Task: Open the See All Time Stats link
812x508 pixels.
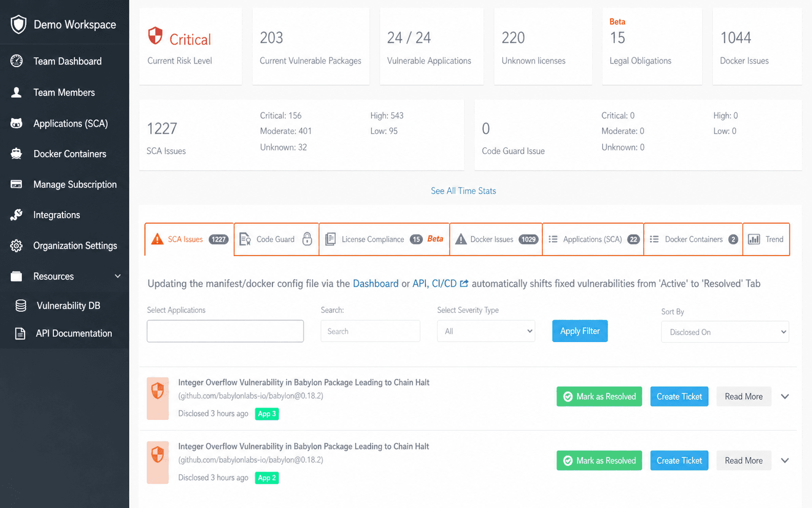Action: tap(463, 190)
